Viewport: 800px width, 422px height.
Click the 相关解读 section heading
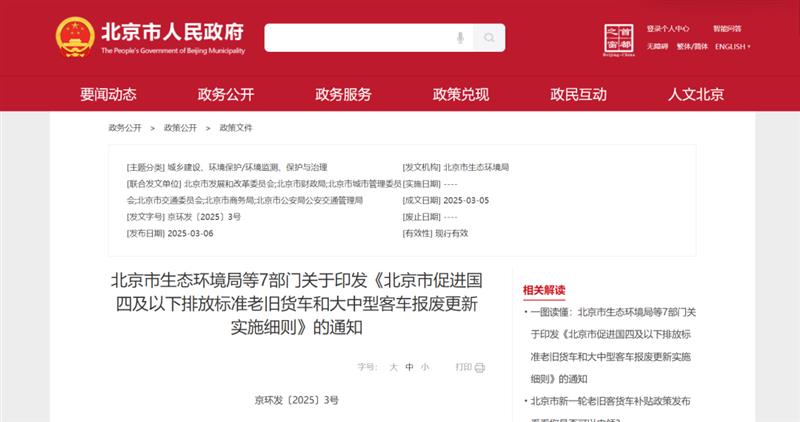(x=544, y=290)
